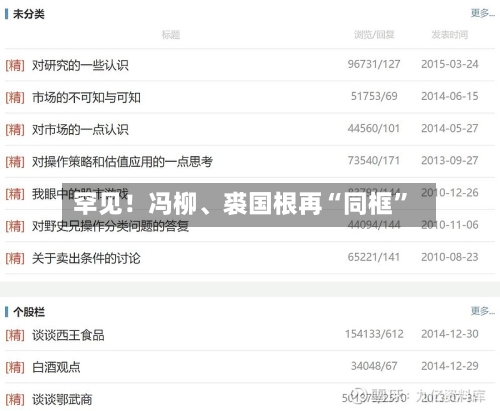The image size is (500, 411).
Task: Open post 市场的不可知与可知
Action: tap(86, 97)
